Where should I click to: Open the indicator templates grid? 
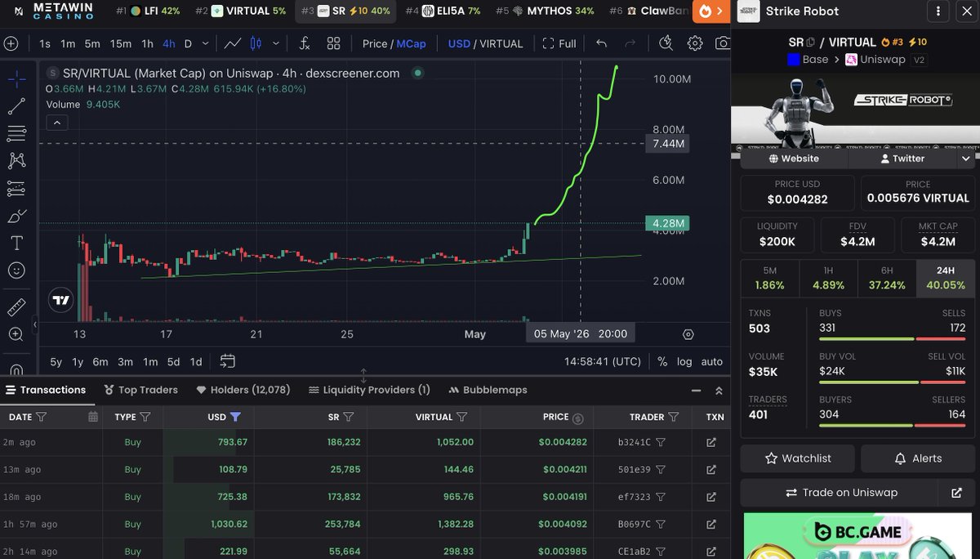tap(333, 43)
